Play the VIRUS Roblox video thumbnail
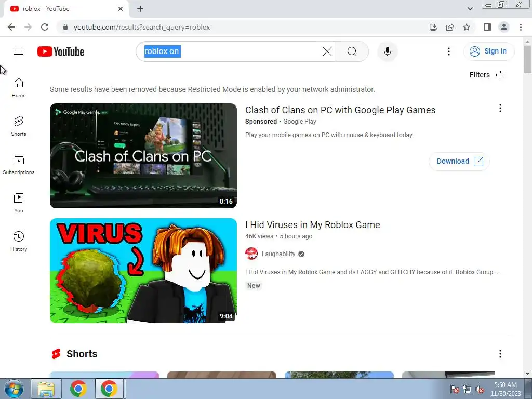This screenshot has width=532, height=399. [x=143, y=270]
